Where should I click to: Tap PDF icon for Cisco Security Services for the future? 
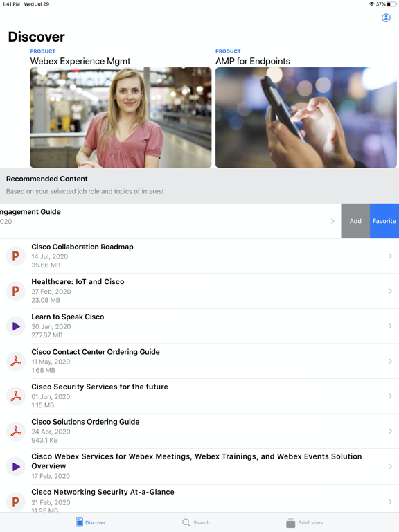16,396
